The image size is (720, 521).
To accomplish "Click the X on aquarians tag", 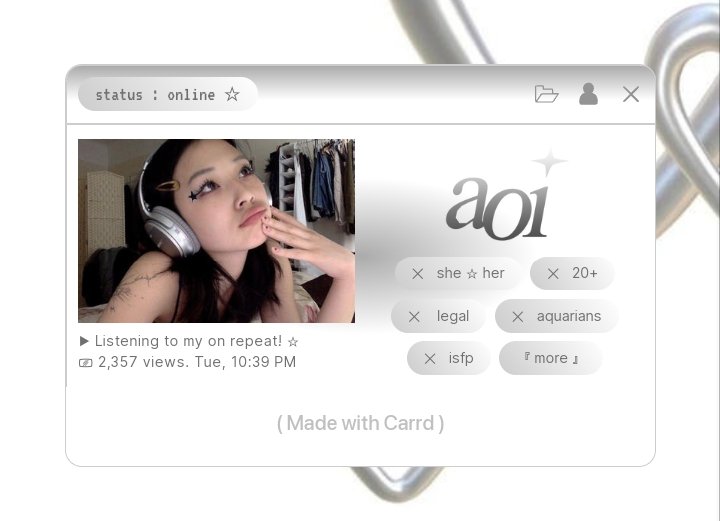I will [x=518, y=317].
